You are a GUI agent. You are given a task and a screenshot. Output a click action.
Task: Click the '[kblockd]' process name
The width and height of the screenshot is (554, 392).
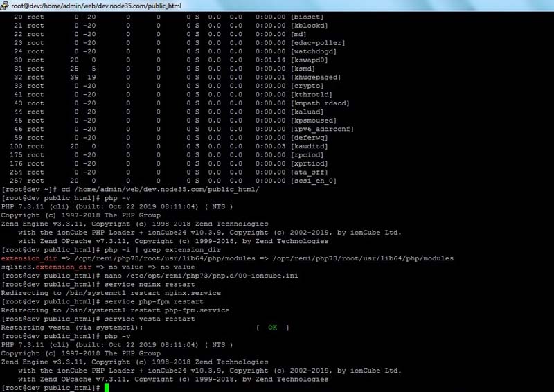pos(309,26)
